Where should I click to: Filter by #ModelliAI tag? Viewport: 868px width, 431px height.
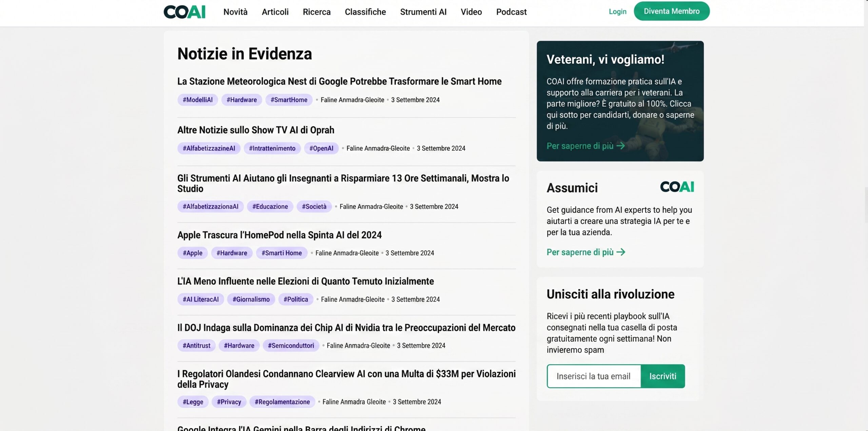point(198,100)
